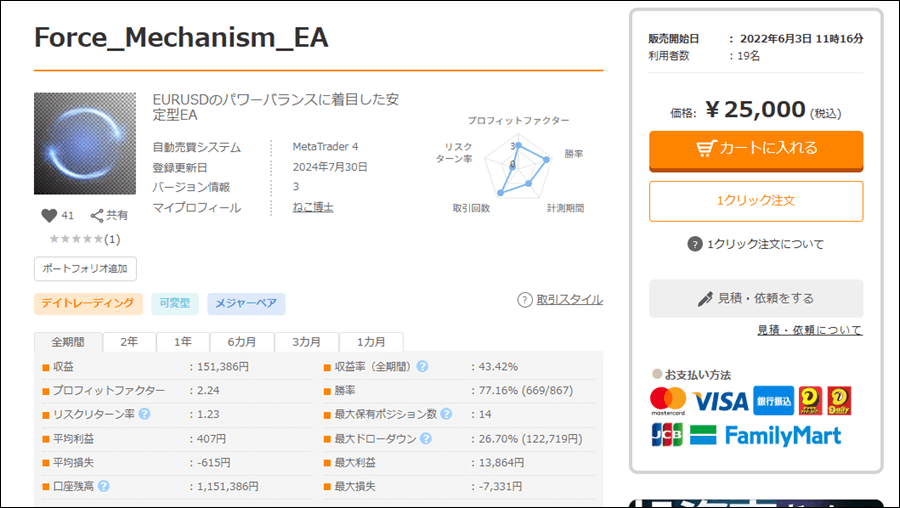Viewport: 900px width, 508px height.
Task: Click the product thumbnail image
Action: (x=85, y=144)
